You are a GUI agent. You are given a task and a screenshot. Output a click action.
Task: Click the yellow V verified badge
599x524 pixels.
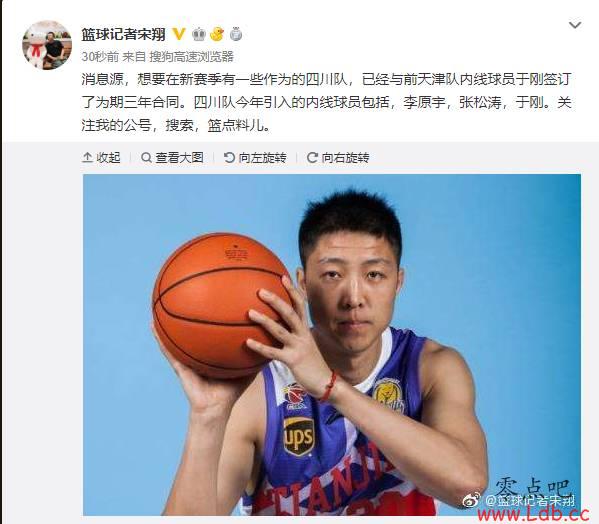[x=178, y=34]
